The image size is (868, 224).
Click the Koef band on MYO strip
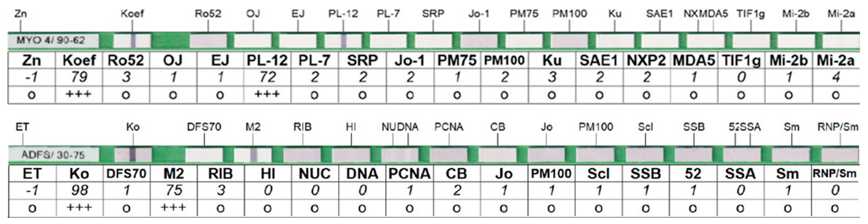coord(133,41)
